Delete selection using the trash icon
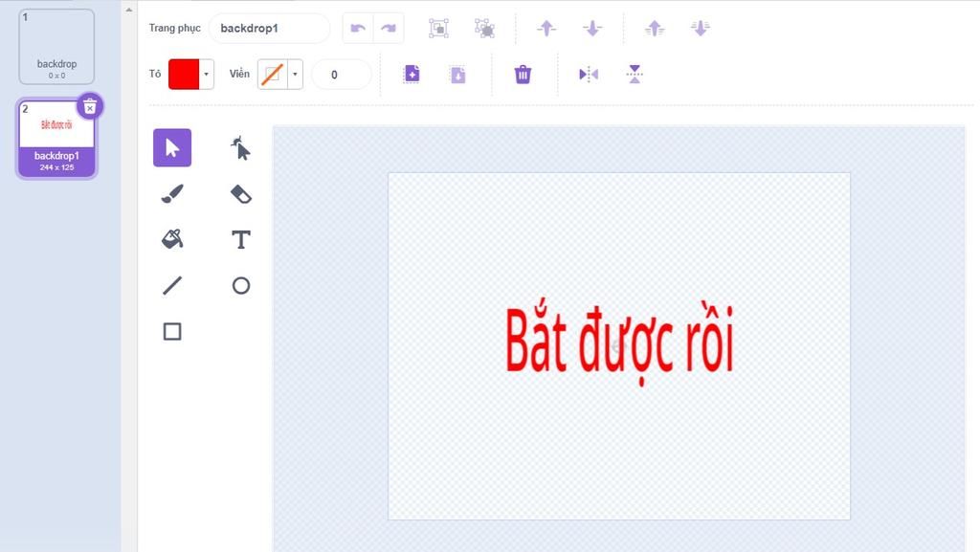 point(522,74)
